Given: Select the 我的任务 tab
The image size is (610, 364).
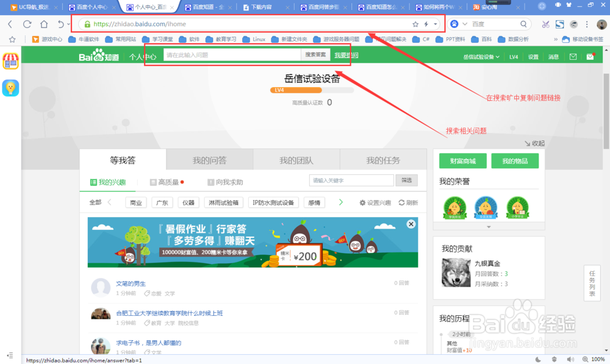Looking at the screenshot, I should pos(383,160).
